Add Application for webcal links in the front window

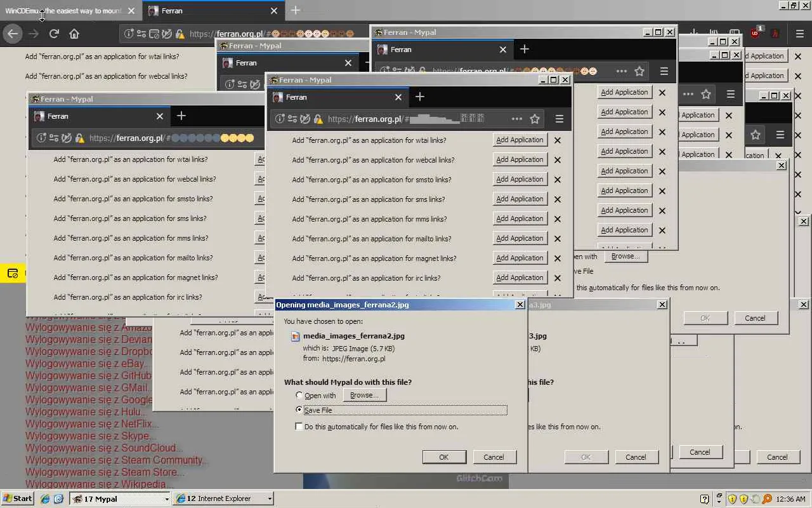click(520, 160)
